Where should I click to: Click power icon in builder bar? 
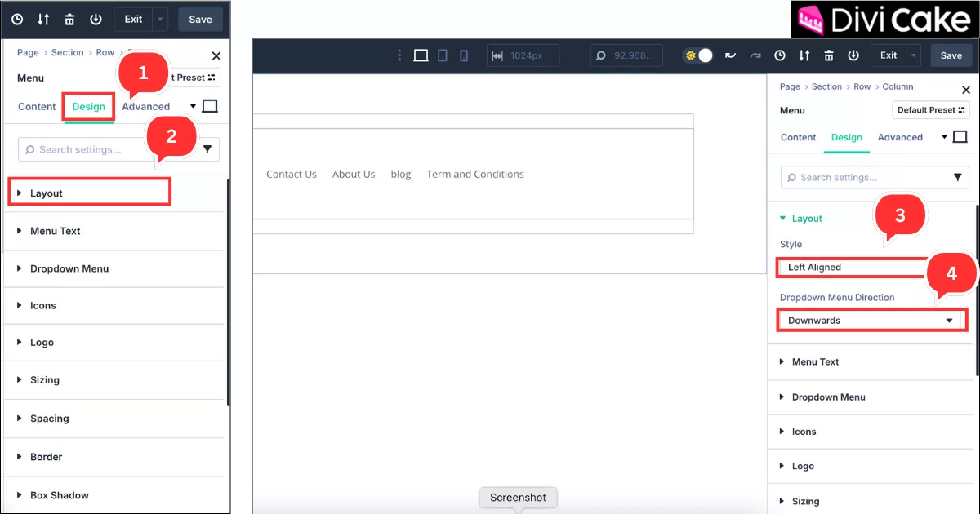pyautogui.click(x=853, y=55)
